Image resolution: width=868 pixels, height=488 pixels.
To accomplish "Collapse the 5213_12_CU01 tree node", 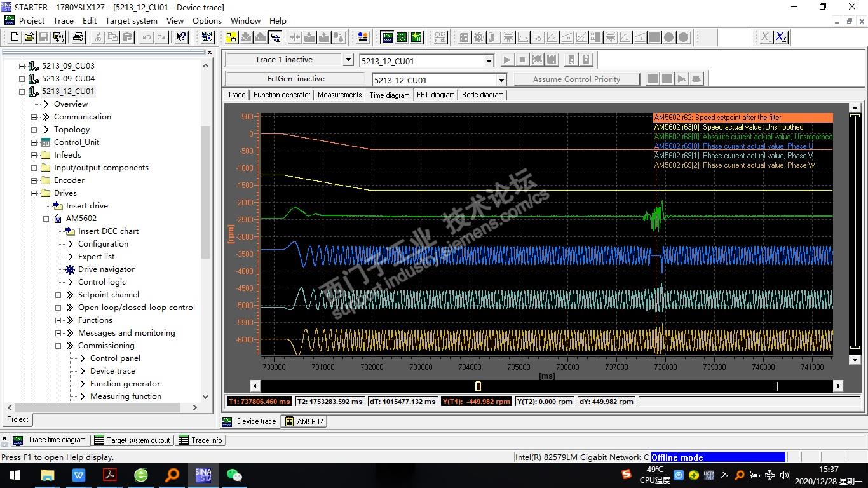I will 22,91.
